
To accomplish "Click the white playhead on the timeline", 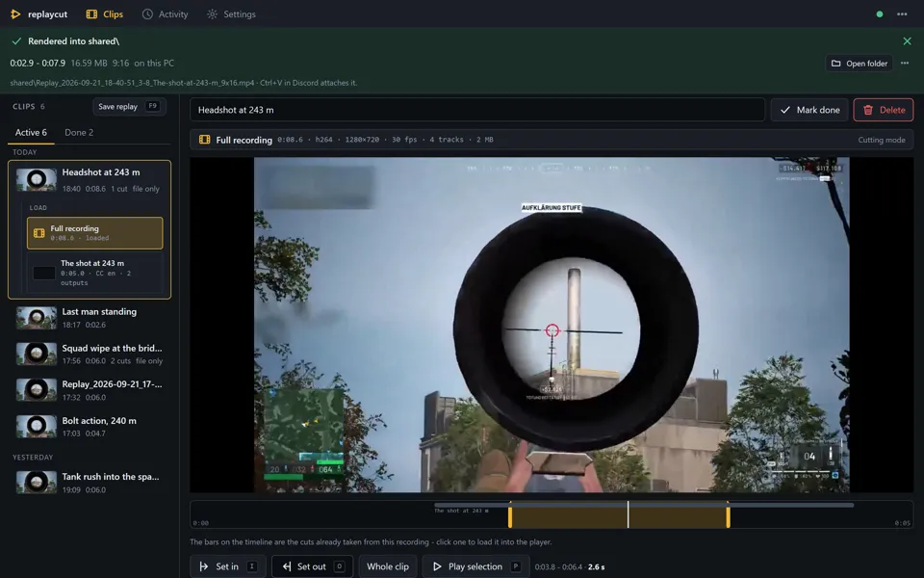I will tap(629, 514).
